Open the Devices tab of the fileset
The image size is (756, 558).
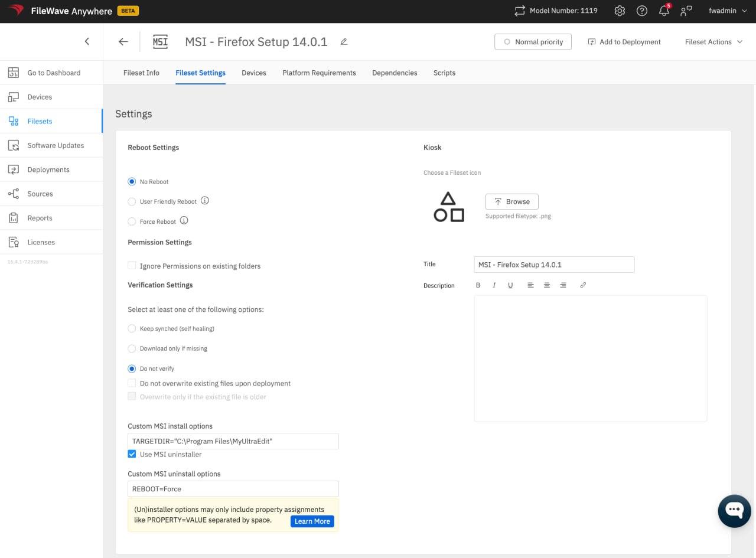(254, 73)
